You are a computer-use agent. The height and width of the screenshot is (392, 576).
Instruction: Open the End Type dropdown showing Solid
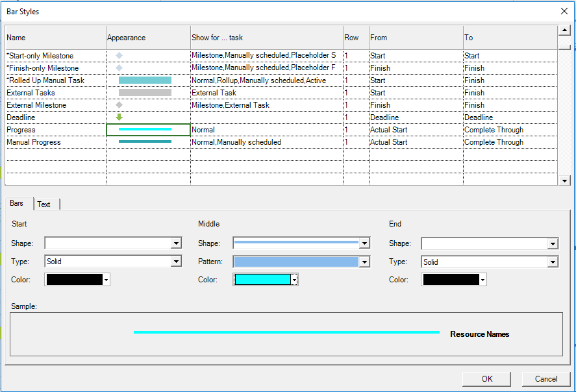coord(553,262)
